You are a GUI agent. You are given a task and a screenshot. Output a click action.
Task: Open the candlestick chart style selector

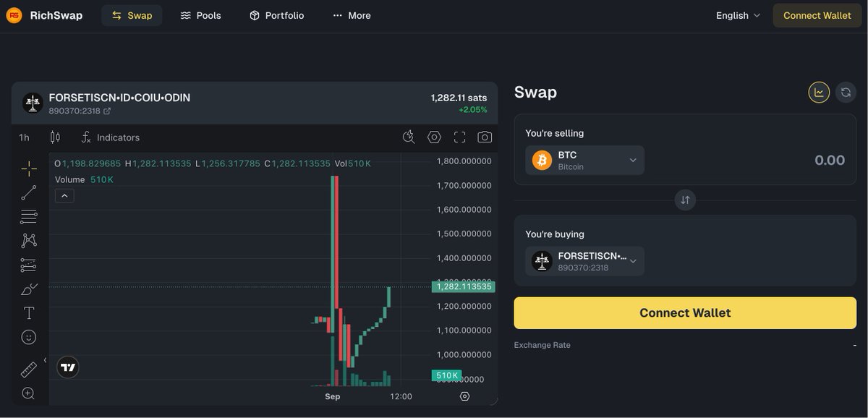coord(55,137)
